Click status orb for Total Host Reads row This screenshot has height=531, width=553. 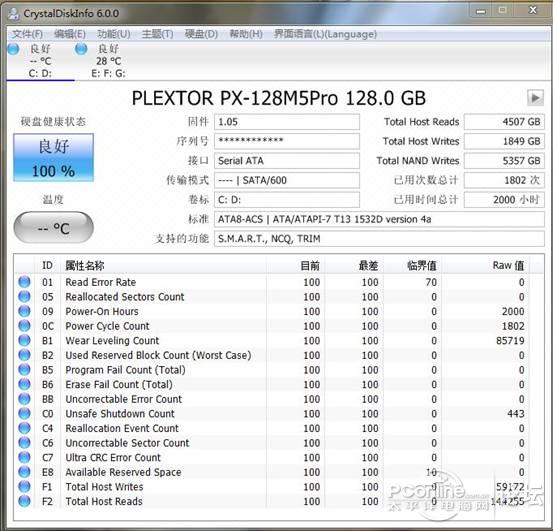(x=24, y=501)
